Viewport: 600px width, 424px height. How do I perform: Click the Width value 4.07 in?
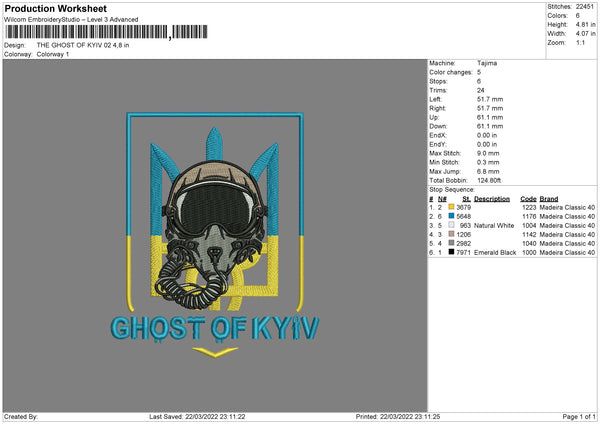(x=585, y=34)
